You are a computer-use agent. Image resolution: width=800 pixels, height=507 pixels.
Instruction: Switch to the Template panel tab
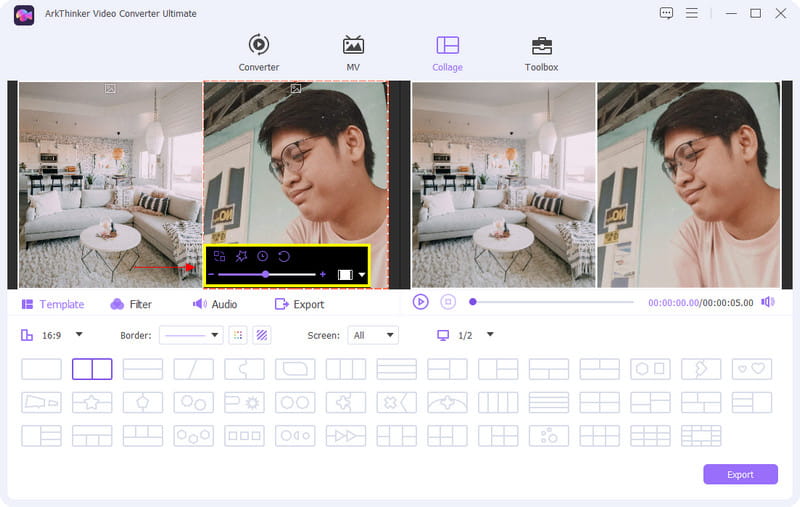[53, 305]
